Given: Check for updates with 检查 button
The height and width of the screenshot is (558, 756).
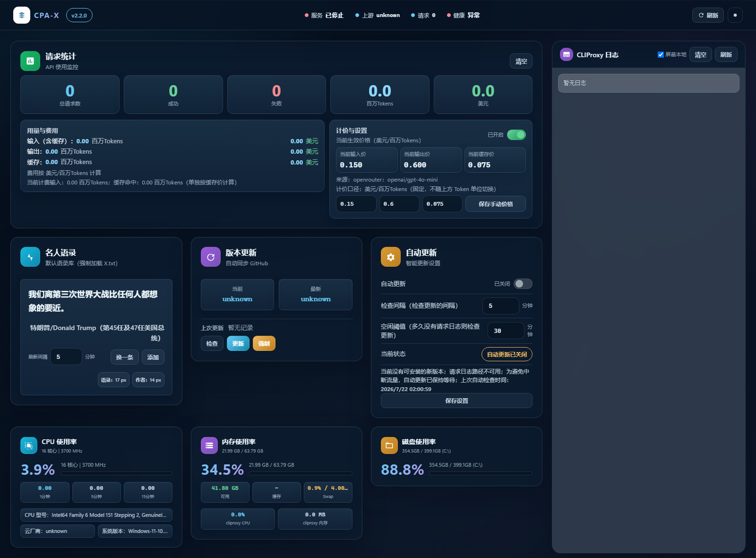Looking at the screenshot, I should point(212,343).
